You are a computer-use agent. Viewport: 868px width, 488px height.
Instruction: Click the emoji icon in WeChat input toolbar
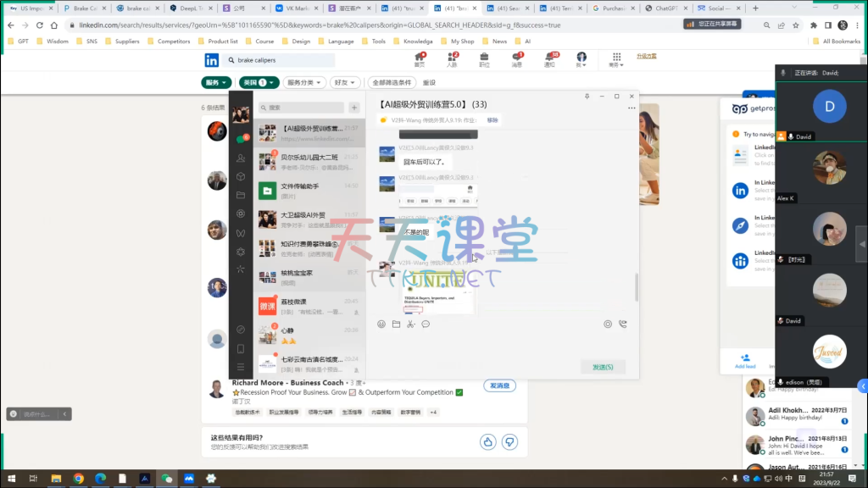coord(381,324)
